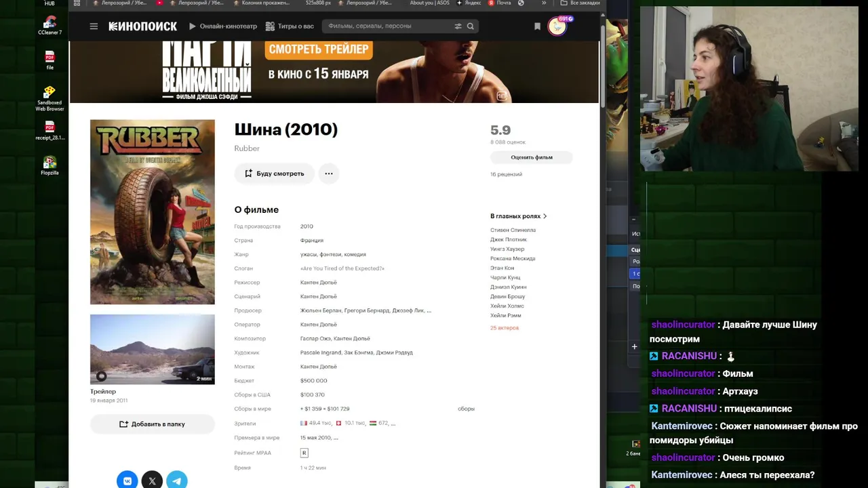Image resolution: width=868 pixels, height=488 pixels.
Task: Open actor Джек Плотник
Action: (509, 240)
